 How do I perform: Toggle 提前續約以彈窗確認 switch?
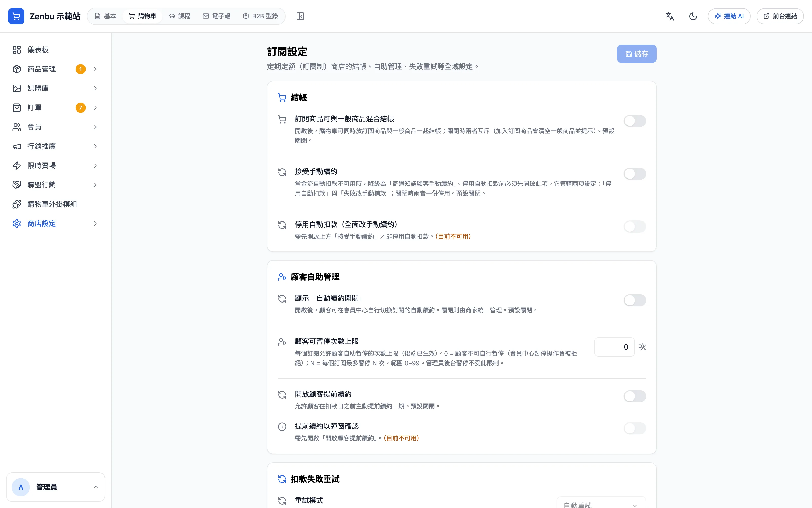635,428
